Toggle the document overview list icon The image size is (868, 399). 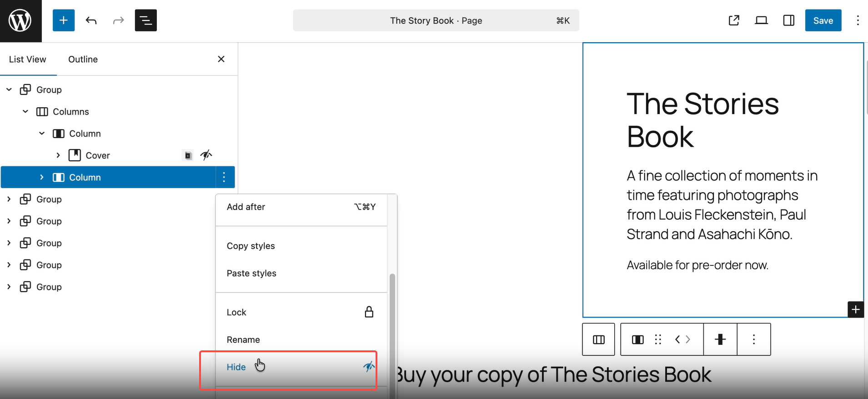146,20
